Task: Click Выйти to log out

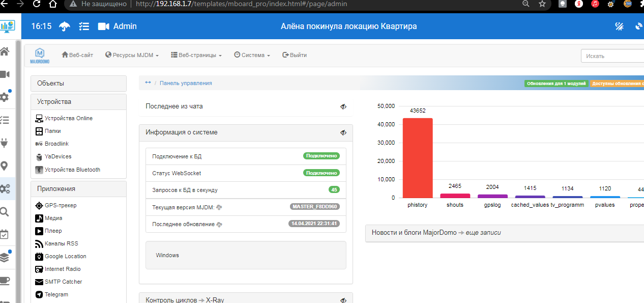Action: (295, 55)
